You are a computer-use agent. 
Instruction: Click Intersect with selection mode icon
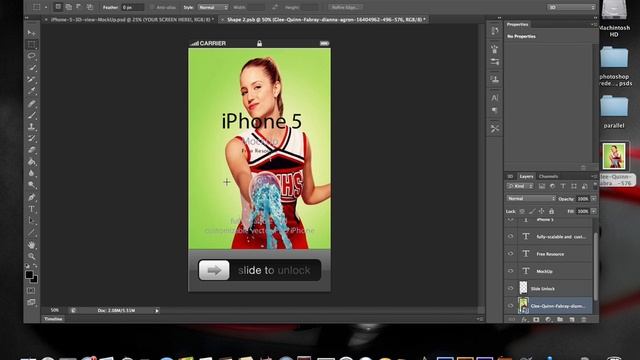click(90, 7)
